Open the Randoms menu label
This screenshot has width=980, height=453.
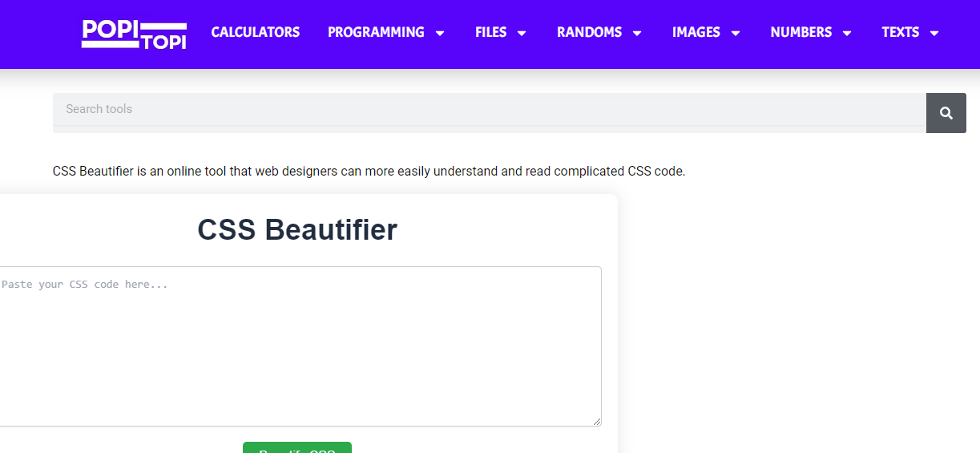point(589,32)
